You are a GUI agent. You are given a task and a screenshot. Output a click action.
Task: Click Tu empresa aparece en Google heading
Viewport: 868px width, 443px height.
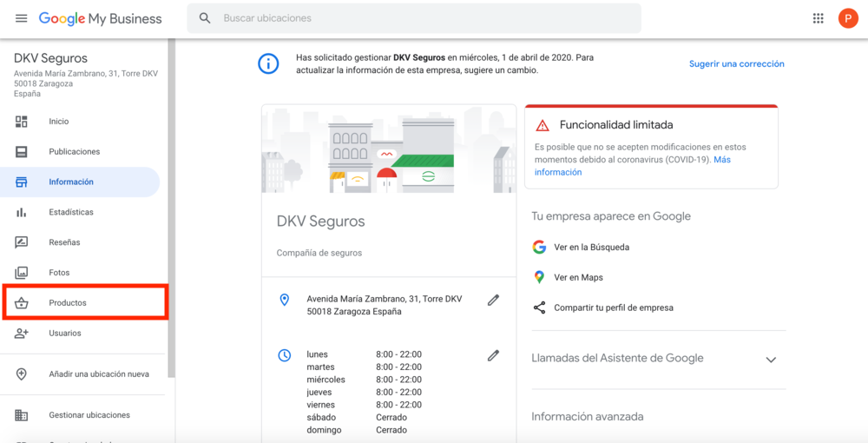(x=611, y=216)
